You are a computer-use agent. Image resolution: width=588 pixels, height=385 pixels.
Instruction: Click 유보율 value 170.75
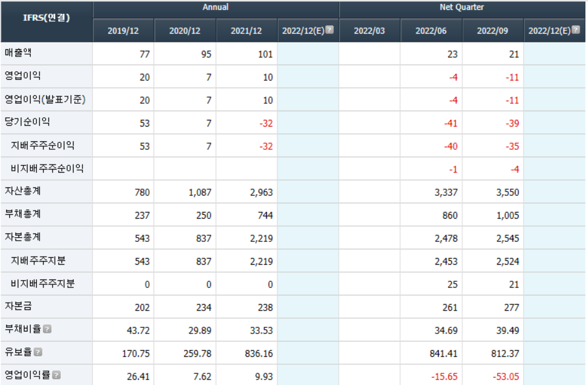click(x=136, y=354)
